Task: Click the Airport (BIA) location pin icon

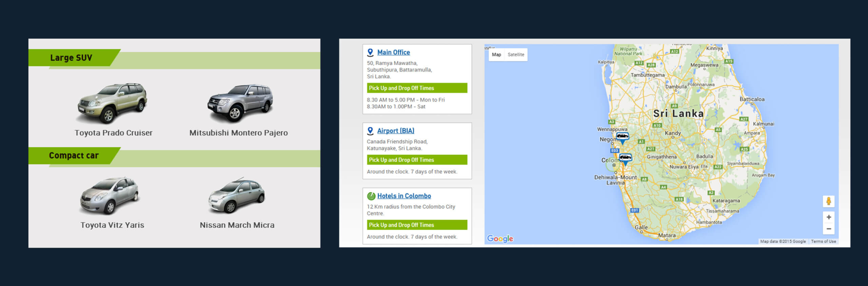Action: (x=370, y=131)
